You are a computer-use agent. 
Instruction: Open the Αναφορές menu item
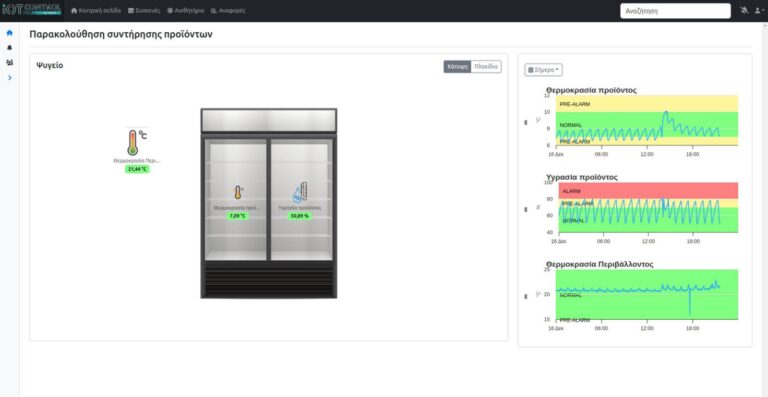click(x=228, y=10)
